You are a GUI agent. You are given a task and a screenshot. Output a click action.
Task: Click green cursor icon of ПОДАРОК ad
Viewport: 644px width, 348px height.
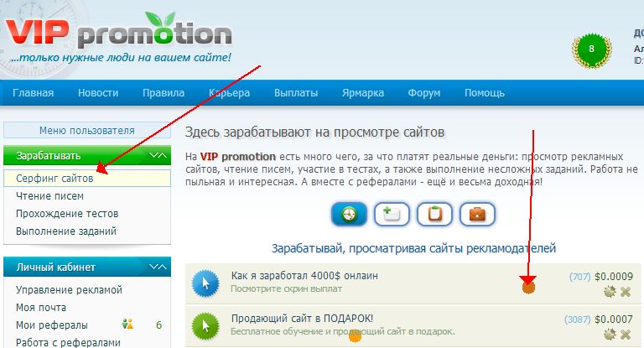pyautogui.click(x=205, y=326)
